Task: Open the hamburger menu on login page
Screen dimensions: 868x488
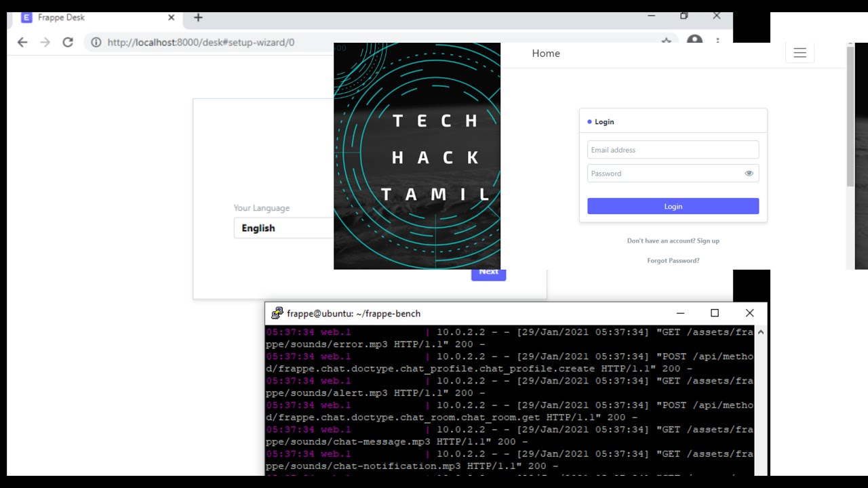Action: point(800,53)
